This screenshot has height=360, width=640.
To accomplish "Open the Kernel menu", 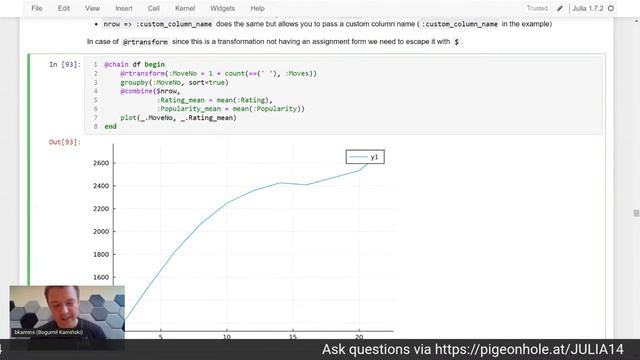I will (185, 8).
